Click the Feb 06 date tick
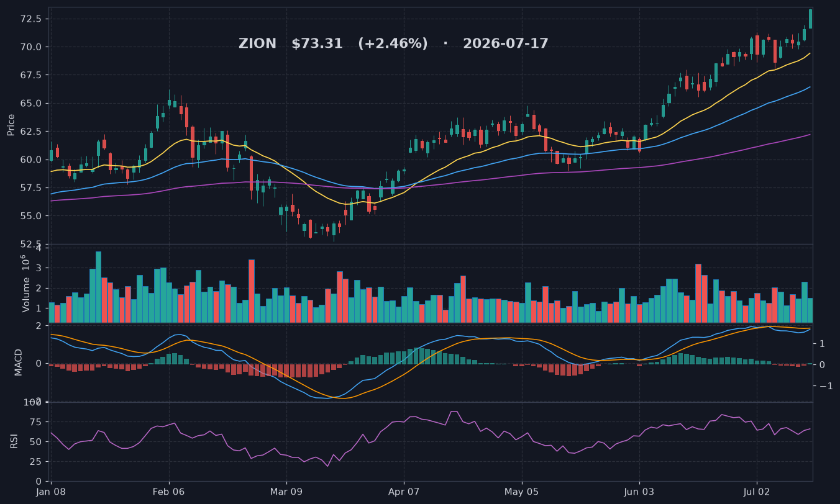This screenshot has width=840, height=504. point(169,491)
